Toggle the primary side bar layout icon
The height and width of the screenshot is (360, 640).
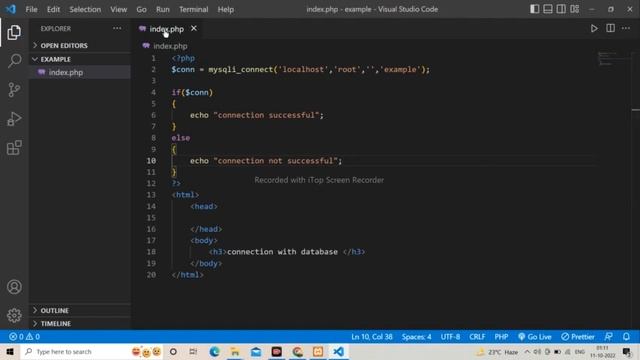coord(534,9)
